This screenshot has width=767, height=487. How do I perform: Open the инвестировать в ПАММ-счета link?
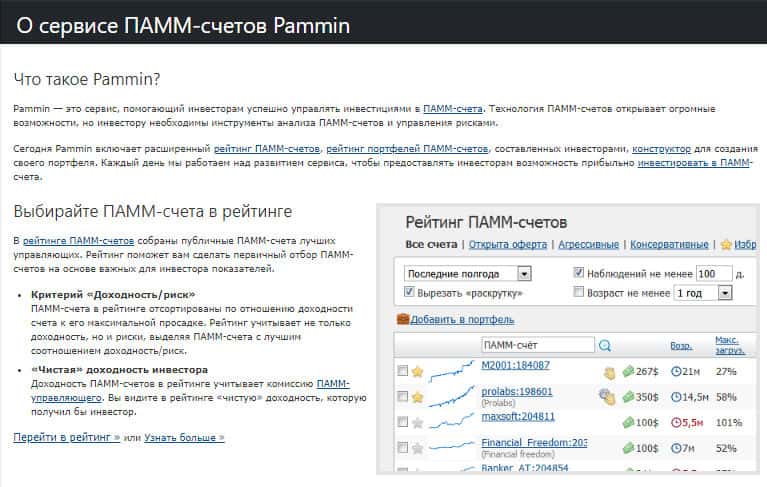point(695,163)
